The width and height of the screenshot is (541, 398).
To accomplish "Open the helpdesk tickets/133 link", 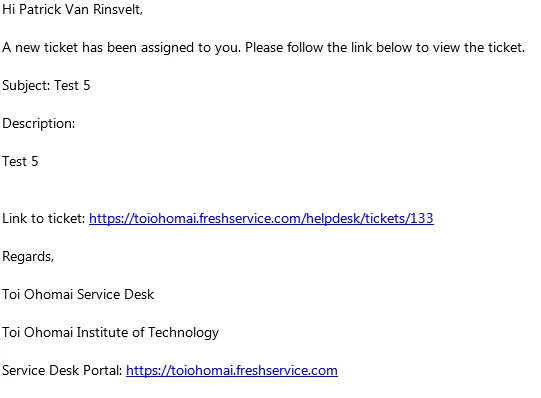I will [261, 219].
